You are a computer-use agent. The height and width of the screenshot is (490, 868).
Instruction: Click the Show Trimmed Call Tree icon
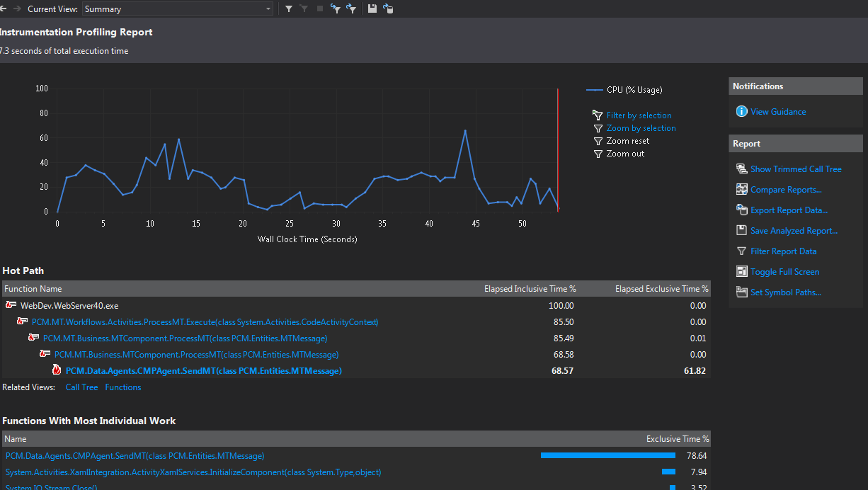(x=741, y=169)
